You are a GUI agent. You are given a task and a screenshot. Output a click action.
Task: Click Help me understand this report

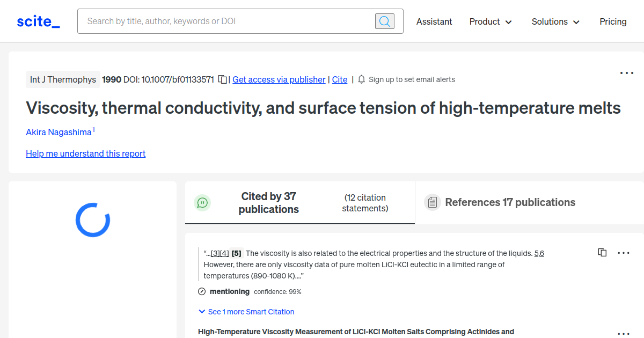click(85, 153)
